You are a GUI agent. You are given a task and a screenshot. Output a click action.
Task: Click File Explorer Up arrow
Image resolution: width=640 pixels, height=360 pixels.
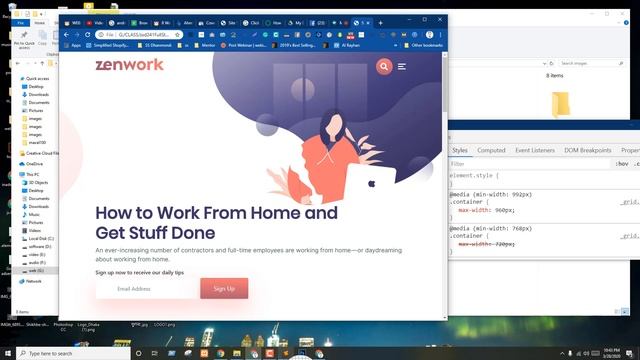coord(42,63)
